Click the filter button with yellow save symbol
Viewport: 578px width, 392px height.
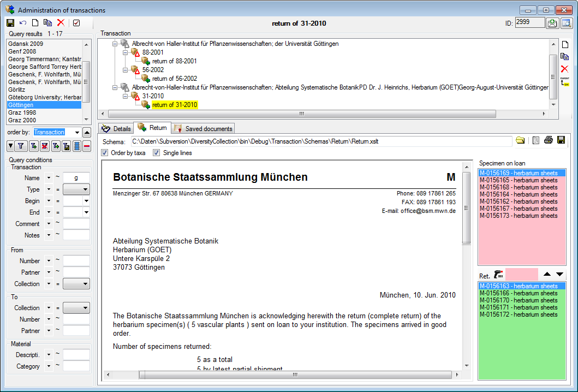[x=67, y=146]
